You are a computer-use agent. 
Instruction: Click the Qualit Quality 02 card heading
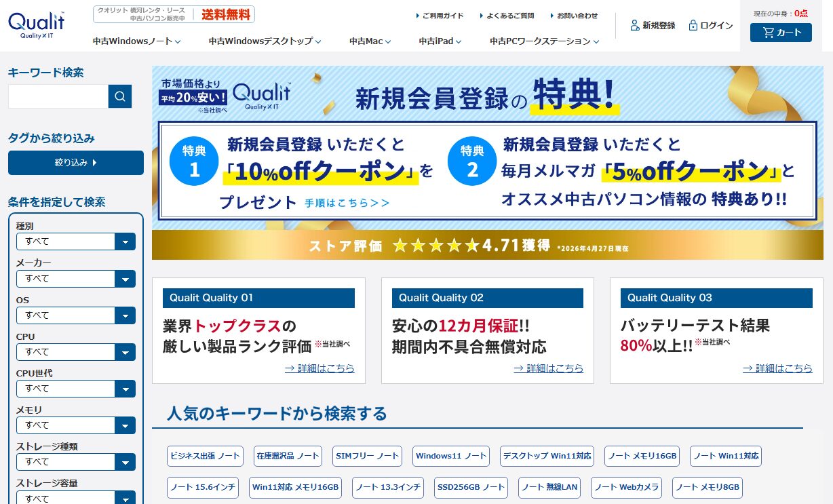point(488,298)
